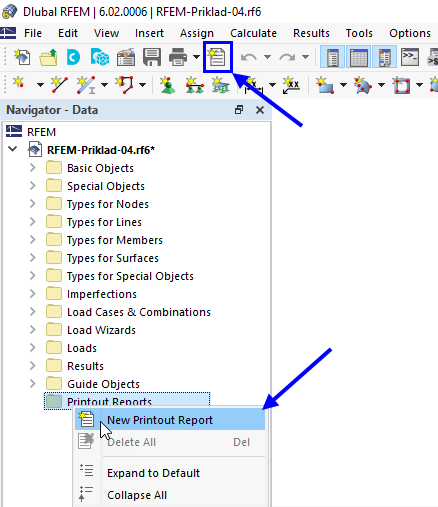Viewport: 438px width, 507px height.
Task: Open the Undo history dropdown arrow
Action: 267,57
